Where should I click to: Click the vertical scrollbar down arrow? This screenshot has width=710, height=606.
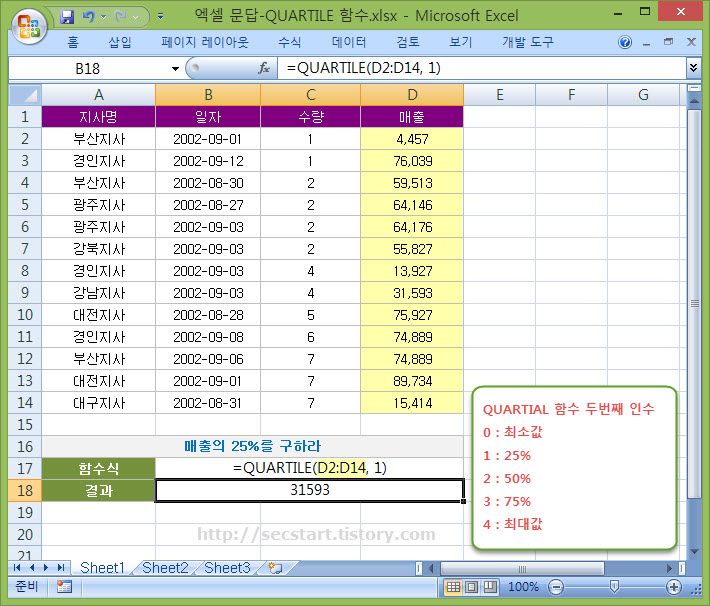(694, 551)
